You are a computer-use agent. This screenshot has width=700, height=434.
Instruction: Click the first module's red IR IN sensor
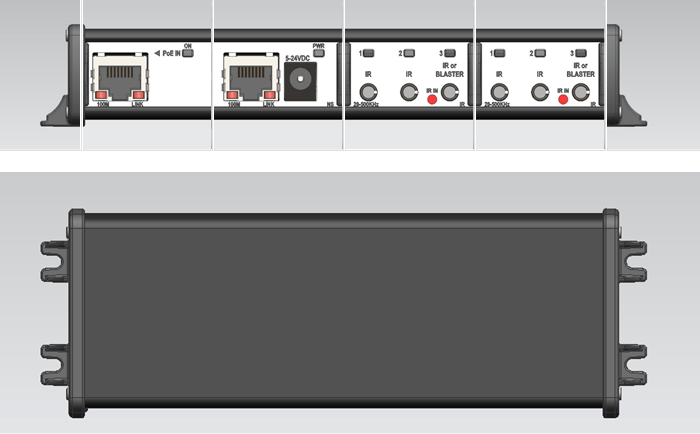pyautogui.click(x=432, y=99)
